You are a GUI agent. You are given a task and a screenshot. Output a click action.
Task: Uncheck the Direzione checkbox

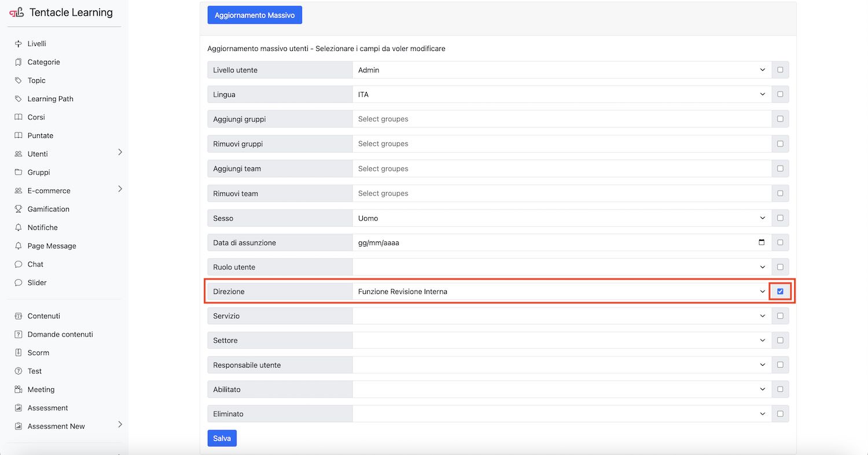pyautogui.click(x=780, y=292)
